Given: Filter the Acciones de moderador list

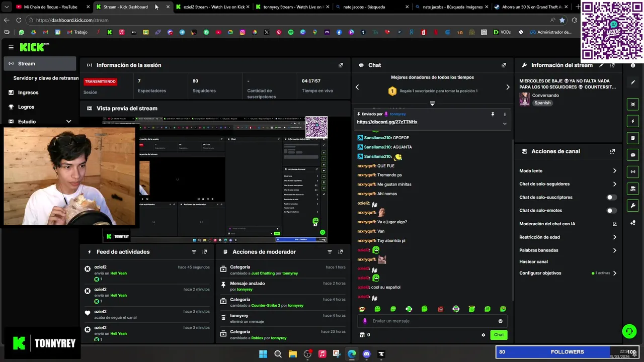Looking at the screenshot, I should pyautogui.click(x=330, y=252).
